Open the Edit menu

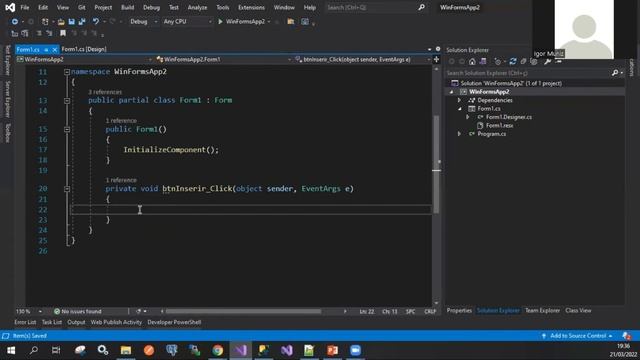43,7
